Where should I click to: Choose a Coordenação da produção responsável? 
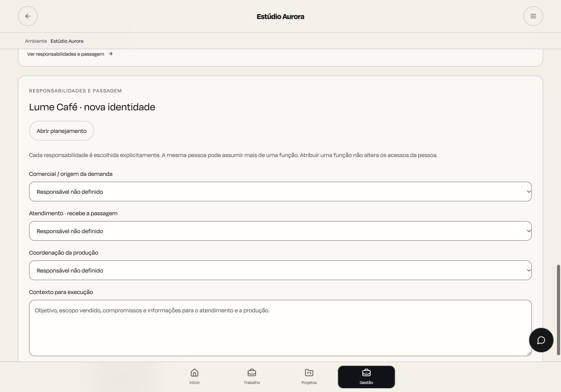click(280, 270)
